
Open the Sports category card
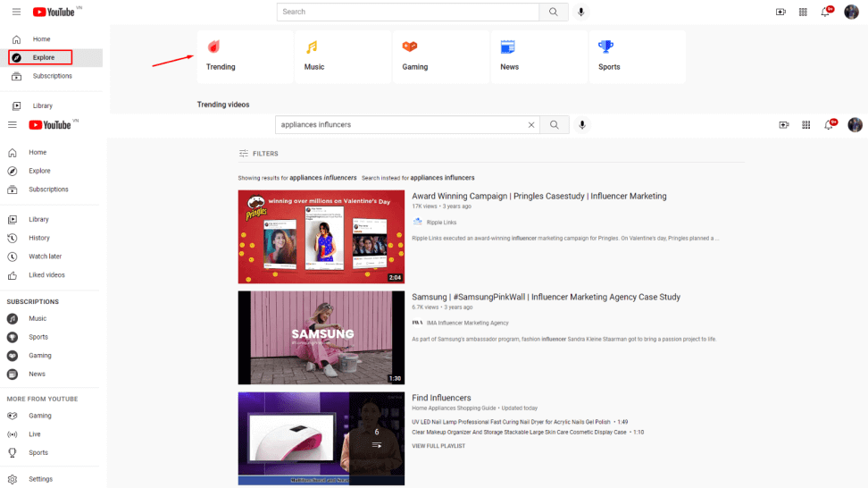coord(638,56)
